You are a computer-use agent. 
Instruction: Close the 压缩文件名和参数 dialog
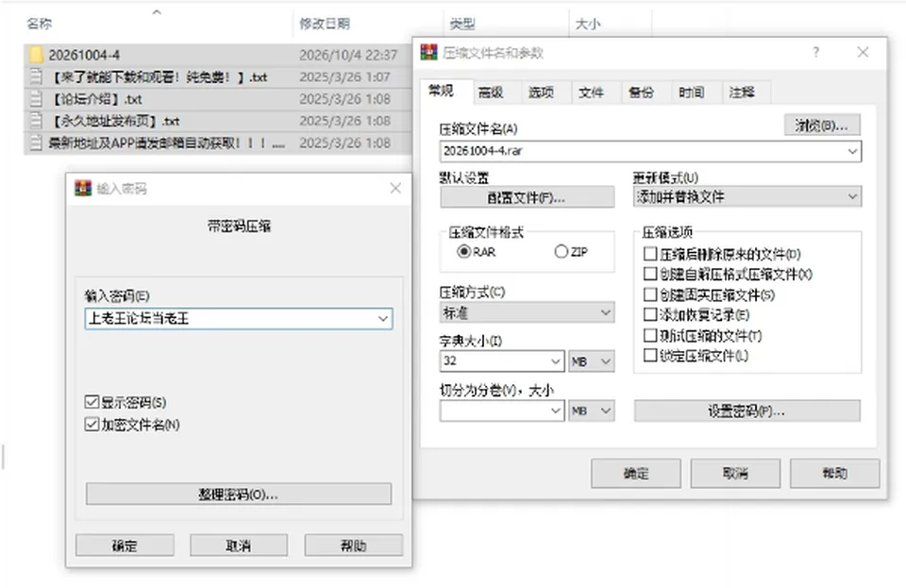pos(863,53)
